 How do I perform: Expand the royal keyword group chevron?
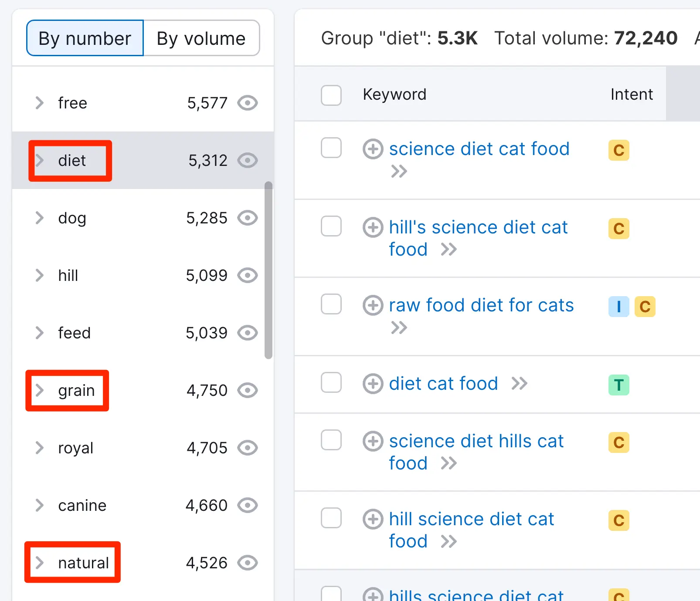(40, 448)
